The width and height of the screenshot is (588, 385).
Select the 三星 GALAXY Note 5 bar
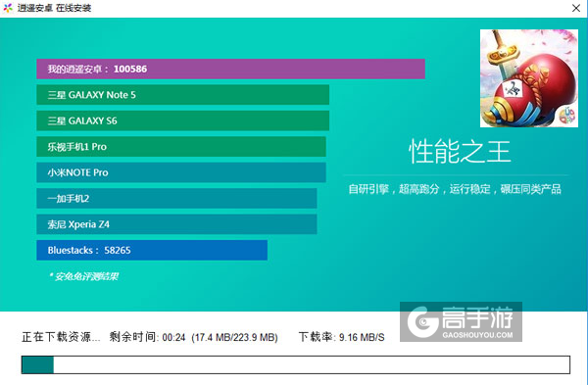[183, 95]
